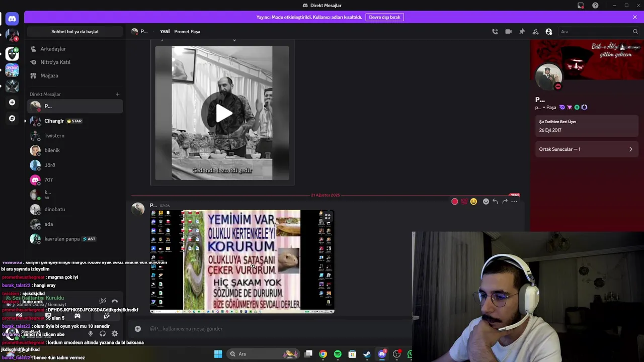Click the taskbar search box
Viewport: 644px width, 362px height.
(x=264, y=354)
